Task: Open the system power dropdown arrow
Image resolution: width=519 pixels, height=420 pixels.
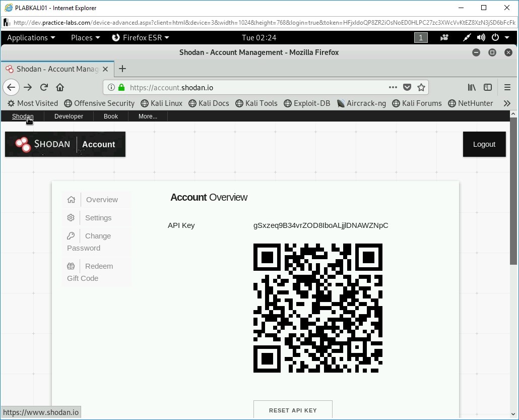Action: (507, 37)
